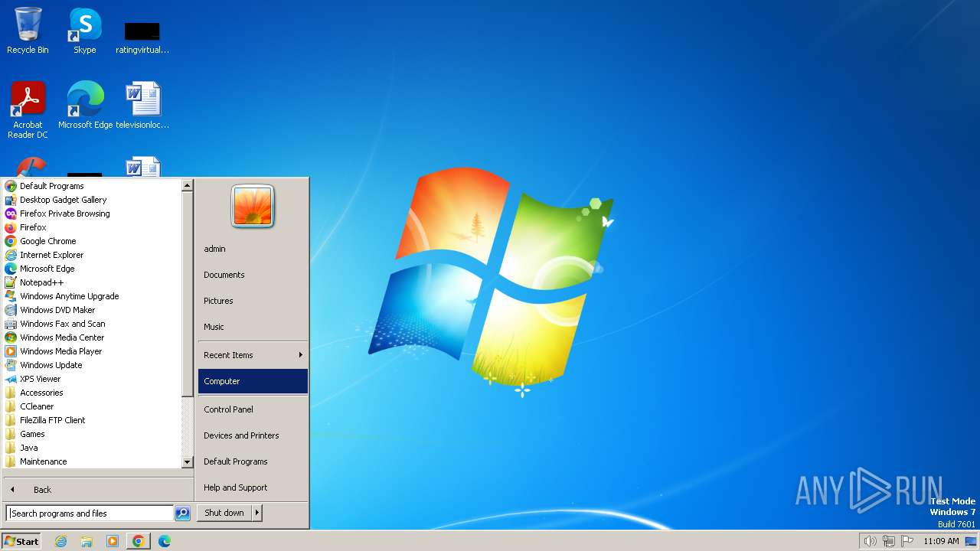This screenshot has width=980, height=551.
Task: Open admin user folder
Action: coord(253,249)
